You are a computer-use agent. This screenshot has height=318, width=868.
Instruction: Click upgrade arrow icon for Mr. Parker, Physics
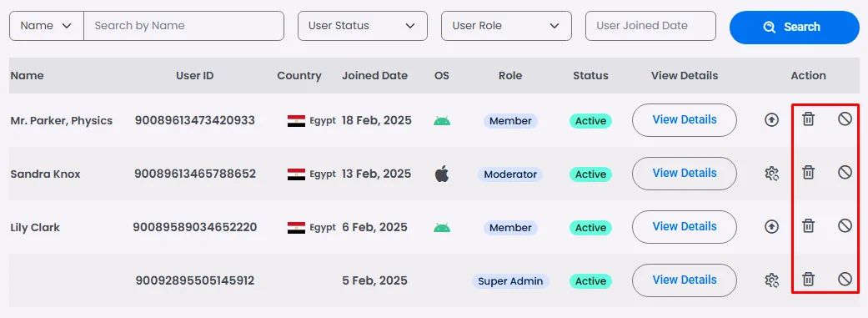[x=771, y=119]
